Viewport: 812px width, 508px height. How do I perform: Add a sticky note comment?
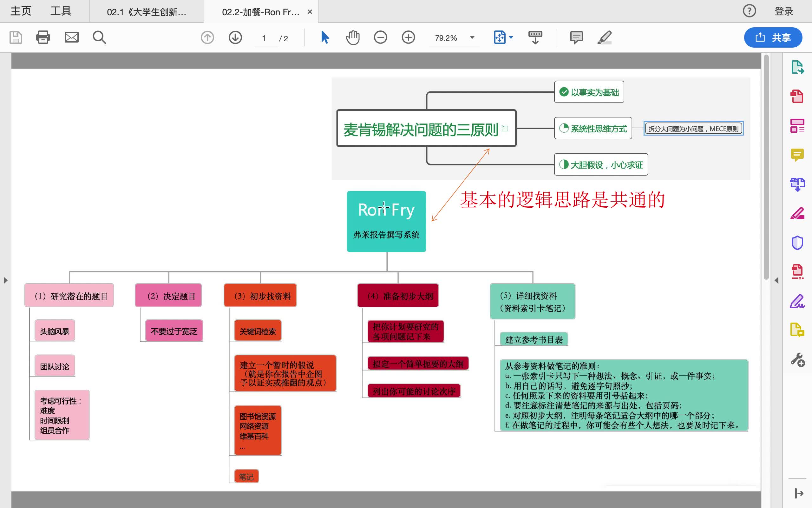coord(576,37)
